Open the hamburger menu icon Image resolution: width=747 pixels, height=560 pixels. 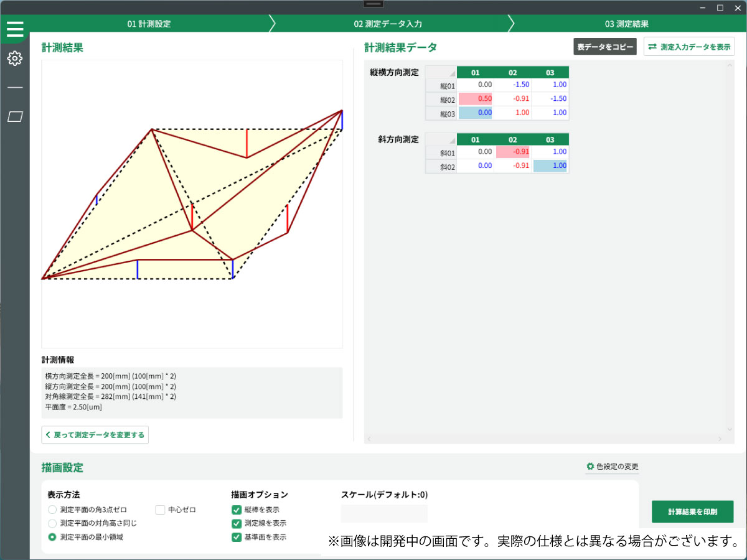pos(15,29)
